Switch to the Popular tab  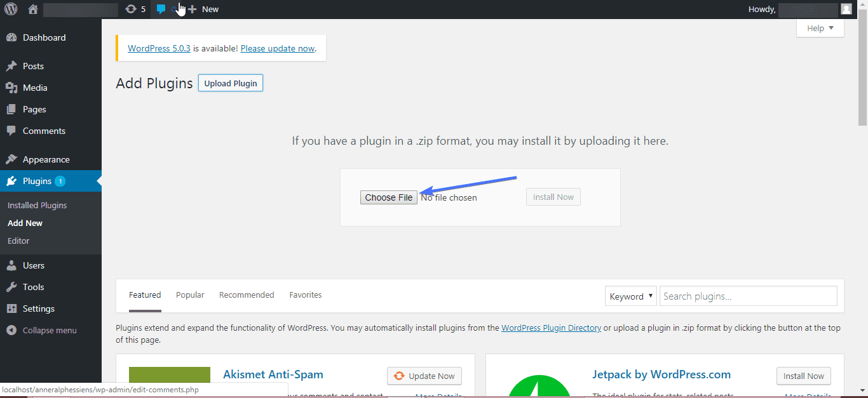[x=190, y=295]
